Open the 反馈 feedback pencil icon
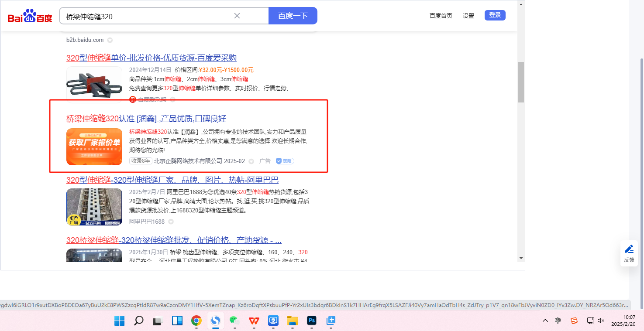Viewport: 644px width, 331px height. [x=629, y=249]
